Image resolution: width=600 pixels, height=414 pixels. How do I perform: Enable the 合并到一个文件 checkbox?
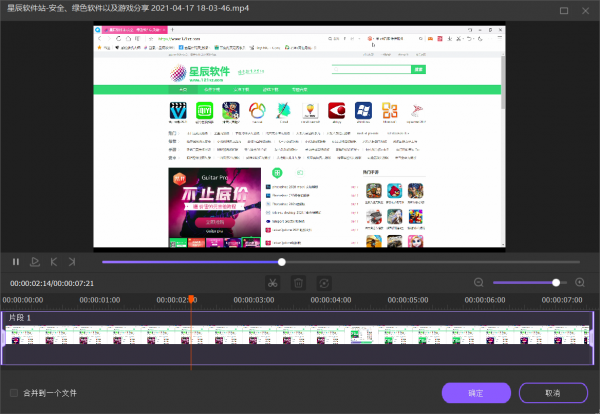click(x=14, y=393)
